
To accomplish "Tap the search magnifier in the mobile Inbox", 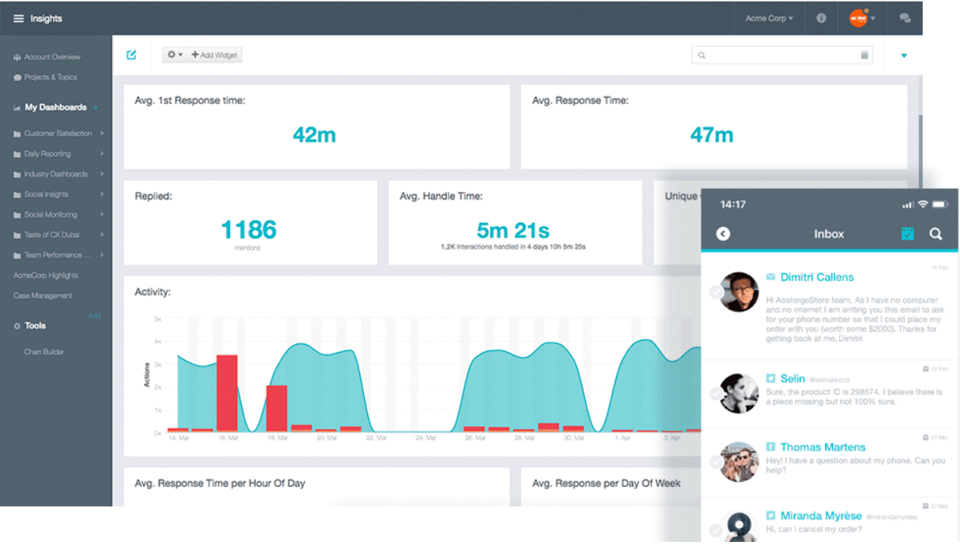I will [x=936, y=234].
